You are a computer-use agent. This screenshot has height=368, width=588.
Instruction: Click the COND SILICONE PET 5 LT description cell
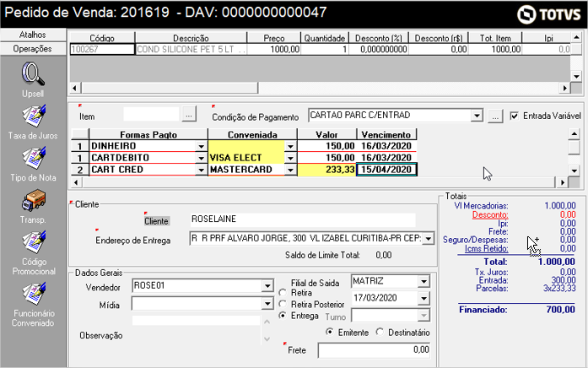click(x=191, y=49)
